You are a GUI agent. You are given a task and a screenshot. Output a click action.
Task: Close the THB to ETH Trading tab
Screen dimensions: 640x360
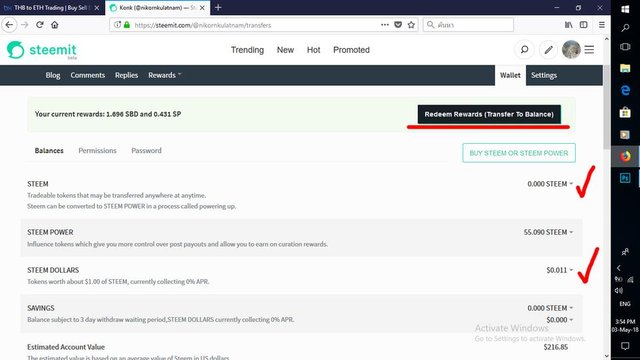97,8
